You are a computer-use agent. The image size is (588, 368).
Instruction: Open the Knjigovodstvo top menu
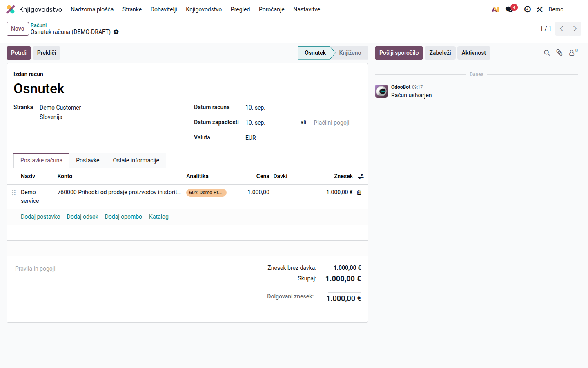(x=204, y=9)
